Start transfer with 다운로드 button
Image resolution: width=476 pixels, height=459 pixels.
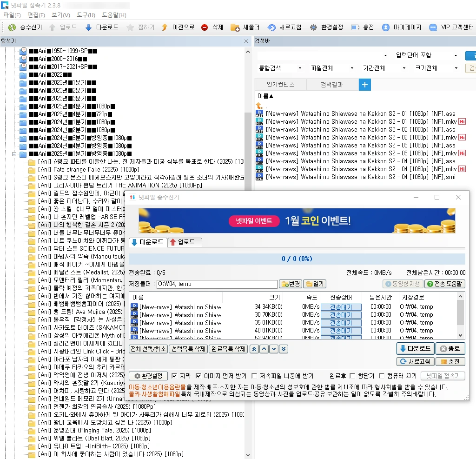[416, 349]
